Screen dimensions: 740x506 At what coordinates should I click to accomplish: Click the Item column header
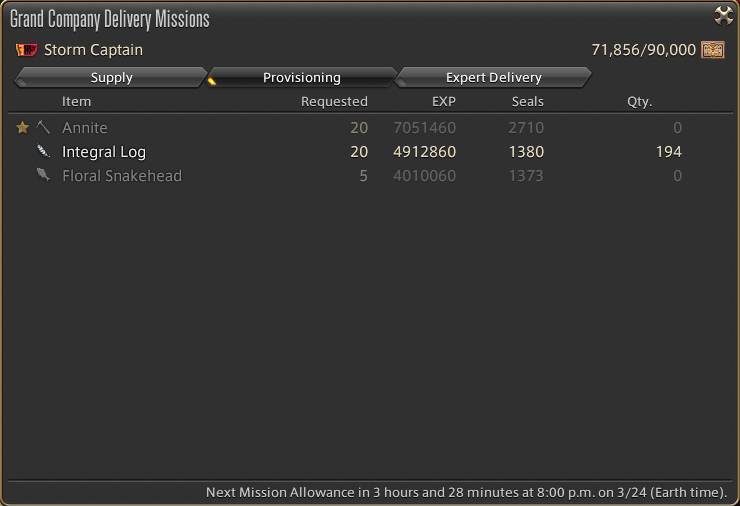click(76, 101)
